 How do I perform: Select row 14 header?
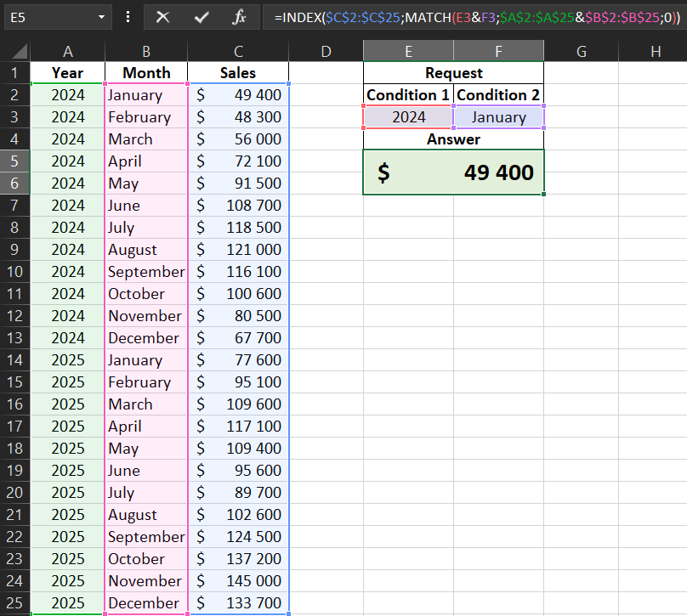(15, 360)
